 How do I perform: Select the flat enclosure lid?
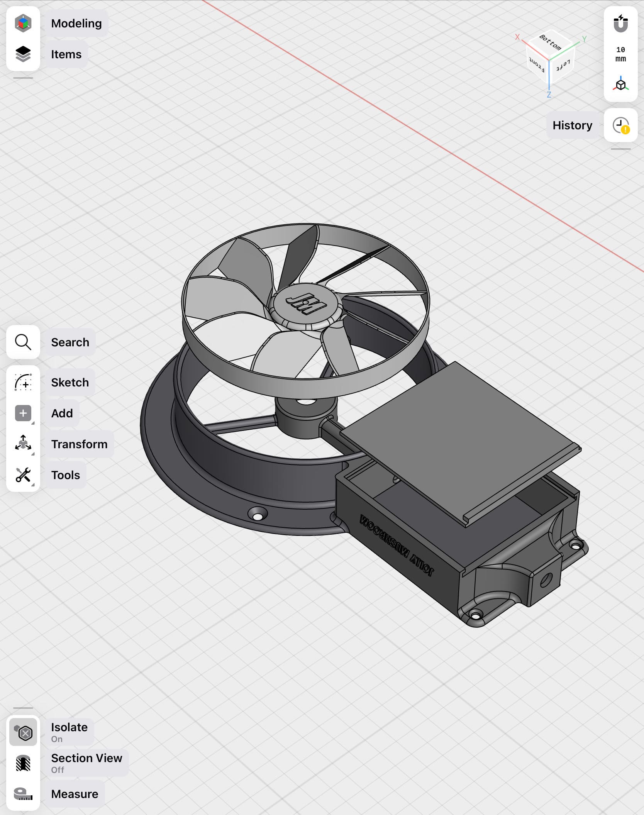point(459,442)
